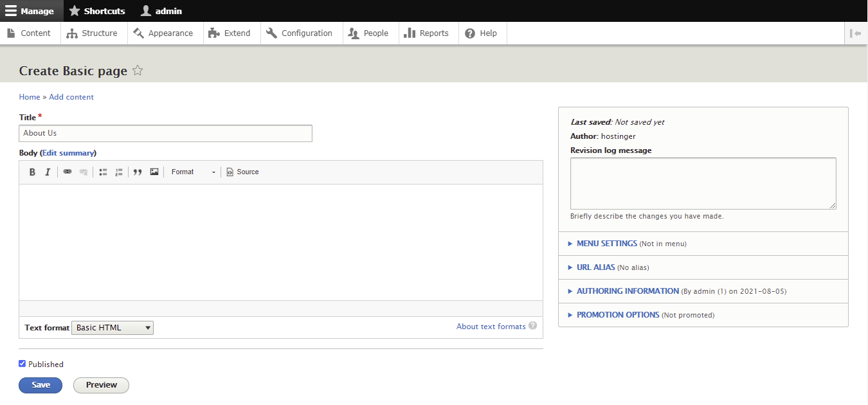The height and width of the screenshot is (405, 868).
Task: Open the Text format Basic HTML dropdown
Action: 112,327
